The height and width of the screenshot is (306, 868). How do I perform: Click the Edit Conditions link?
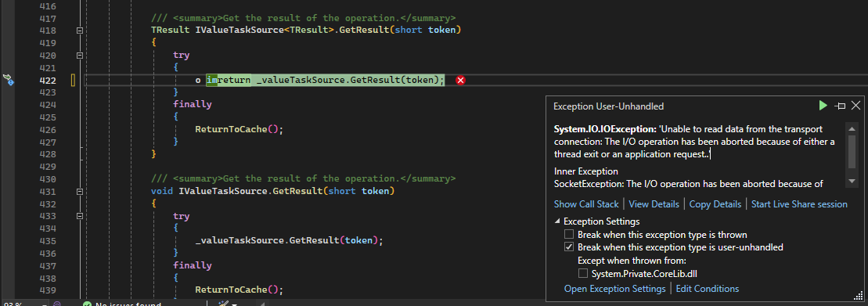tap(708, 289)
